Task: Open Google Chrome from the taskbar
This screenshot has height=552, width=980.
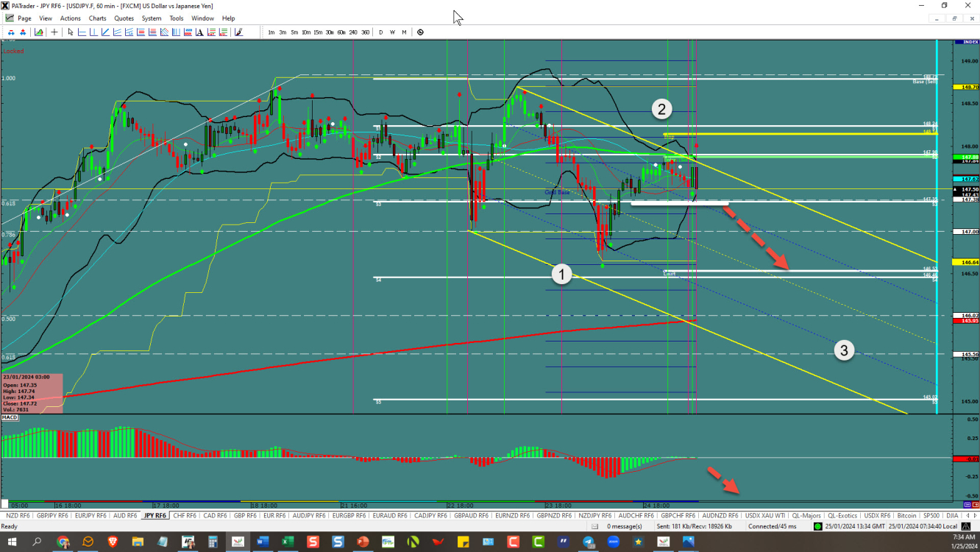Action: click(x=63, y=542)
